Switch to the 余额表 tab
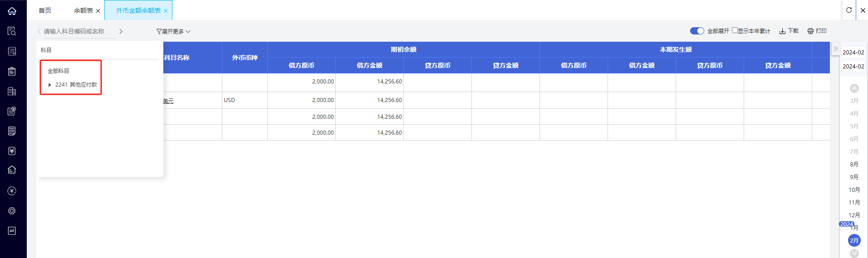The image size is (868, 258). pos(83,10)
